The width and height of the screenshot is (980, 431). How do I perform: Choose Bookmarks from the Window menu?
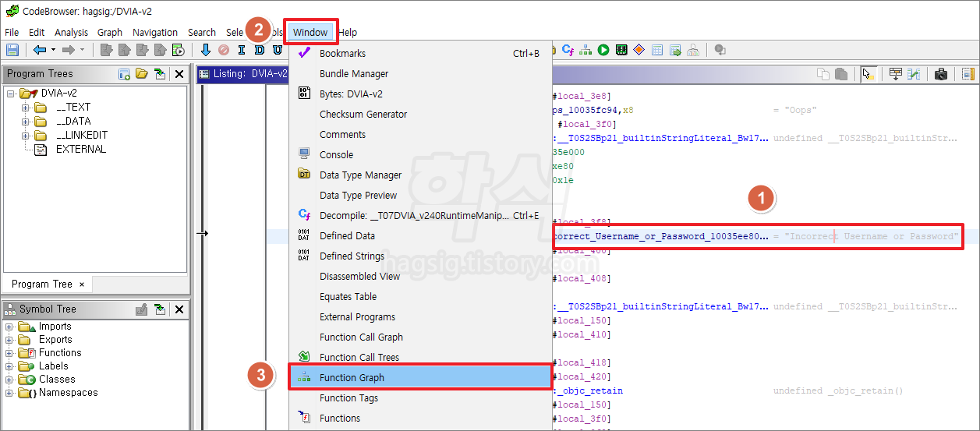click(420, 53)
